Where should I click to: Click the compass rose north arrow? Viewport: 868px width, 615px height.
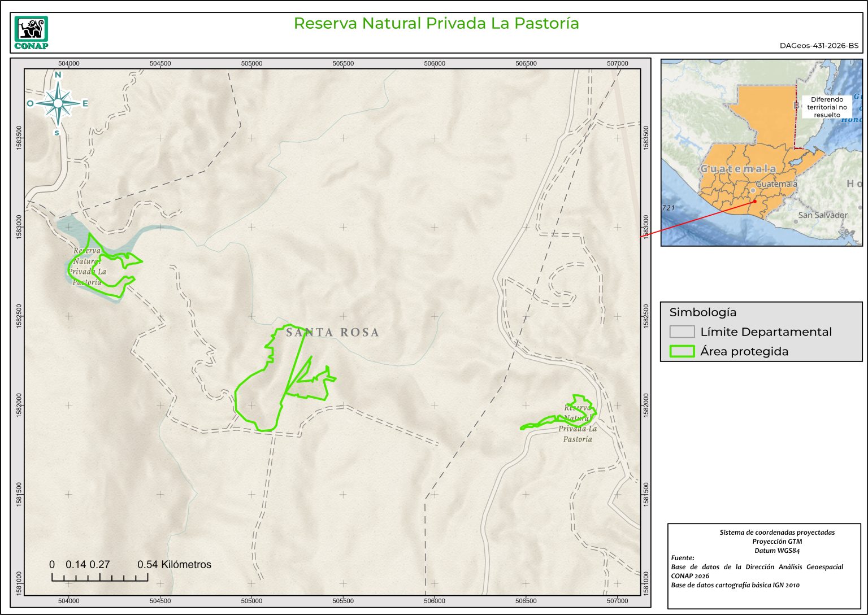point(58,103)
